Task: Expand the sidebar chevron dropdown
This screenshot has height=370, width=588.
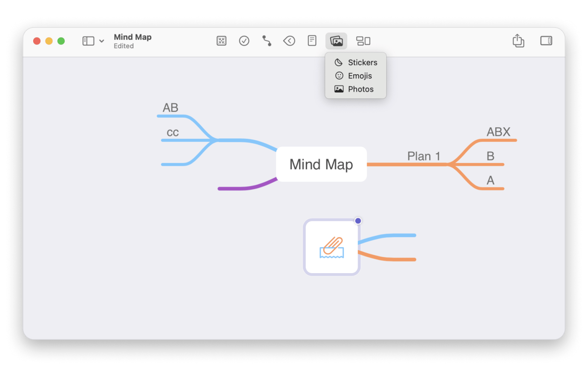Action: [x=102, y=41]
